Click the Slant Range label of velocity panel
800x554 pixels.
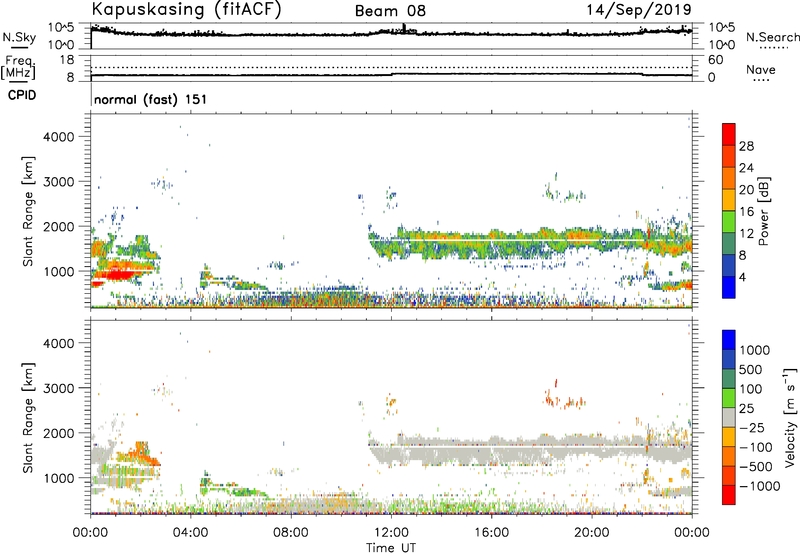28,418
